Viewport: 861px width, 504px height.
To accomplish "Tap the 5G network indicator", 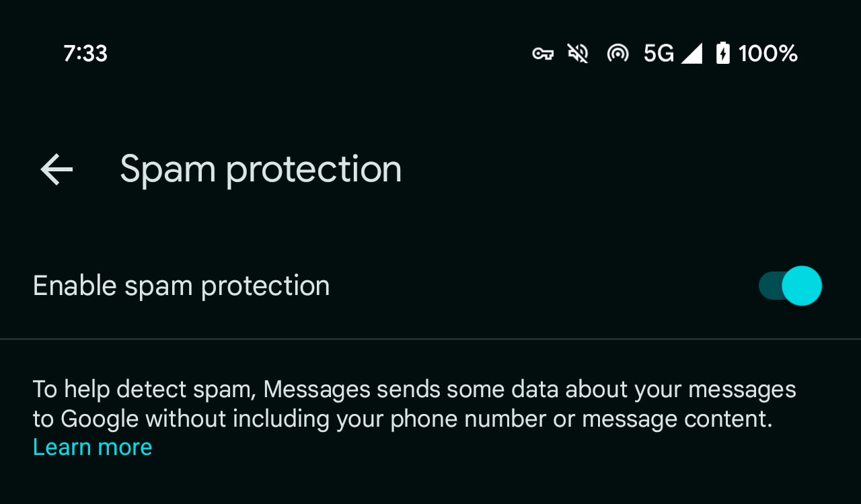I will tap(658, 52).
